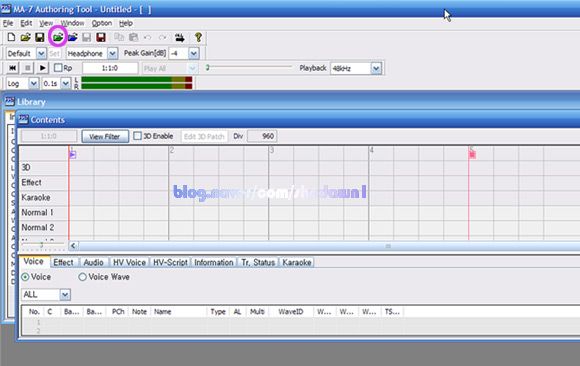The height and width of the screenshot is (366, 580).
Task: Click the View Filter button
Action: [105, 136]
